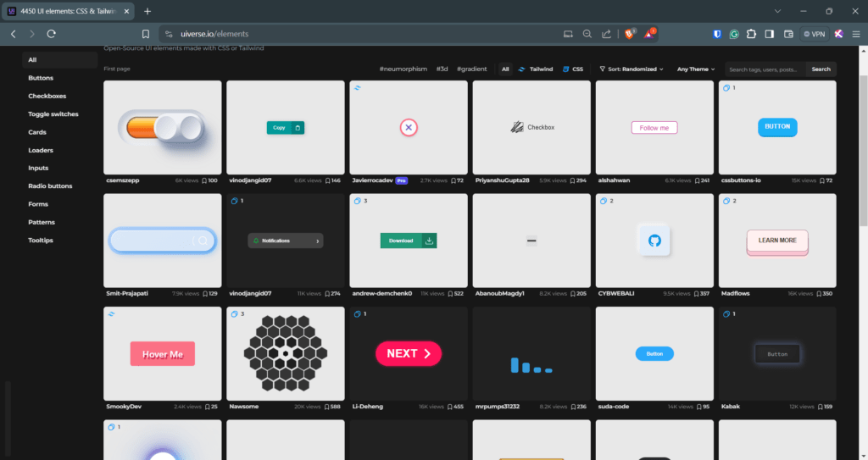The height and width of the screenshot is (460, 868).
Task: Open the Nawsome hexagon pattern thumbnail
Action: (285, 354)
